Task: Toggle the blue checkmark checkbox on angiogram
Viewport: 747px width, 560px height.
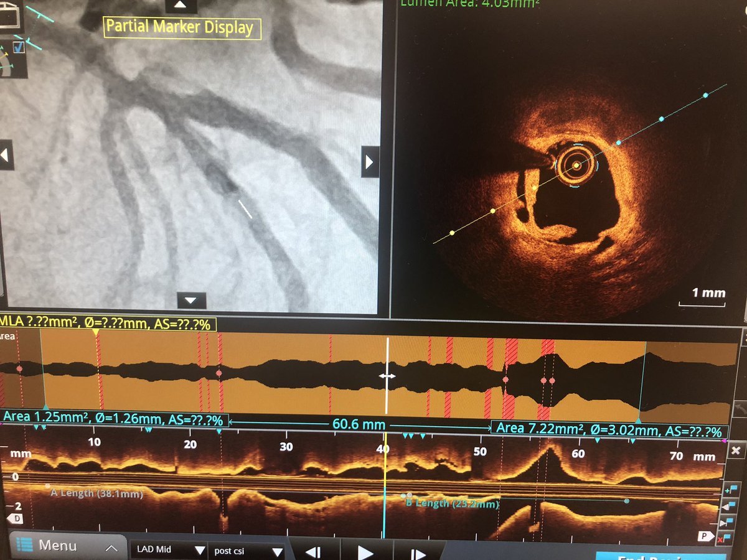Action: (18, 47)
